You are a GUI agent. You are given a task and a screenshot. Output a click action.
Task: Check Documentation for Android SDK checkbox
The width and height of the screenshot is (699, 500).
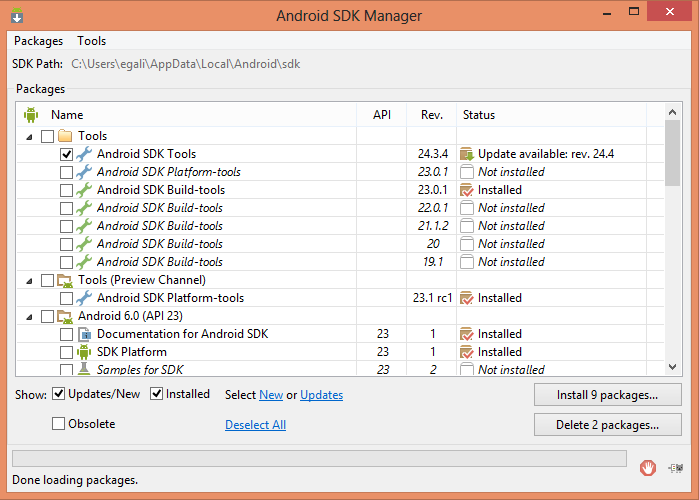pos(66,334)
